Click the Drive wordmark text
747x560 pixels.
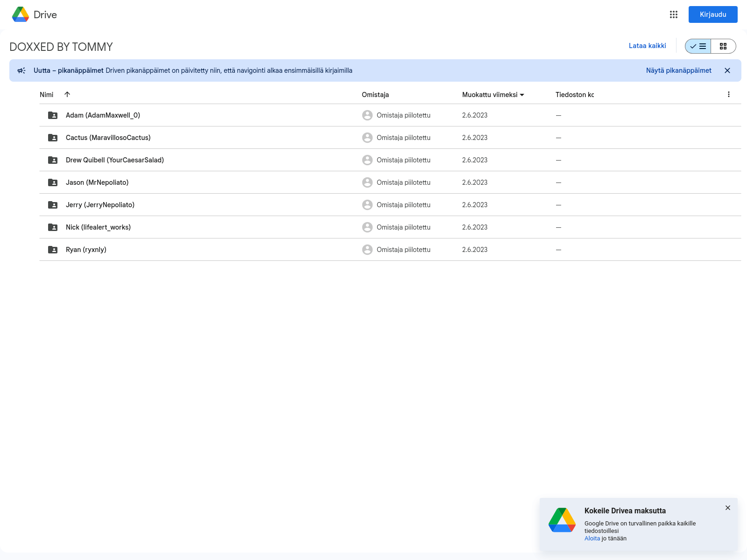click(45, 14)
